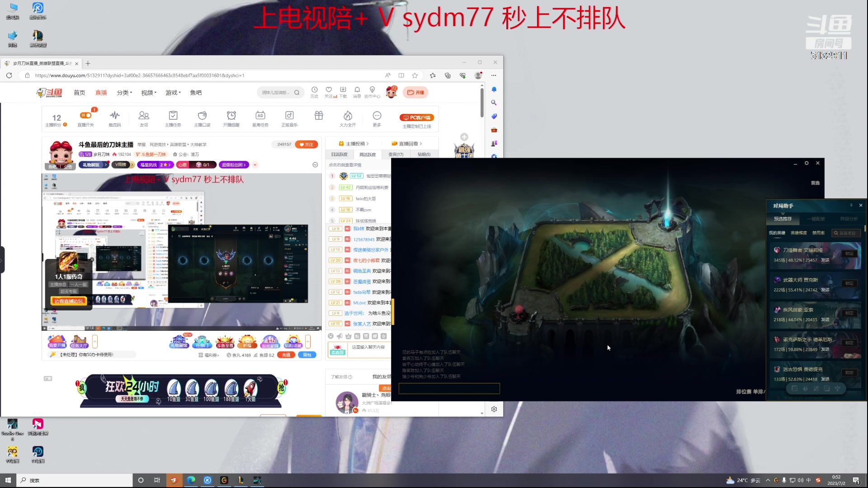The height and width of the screenshot is (488, 868).
Task: Select 鱼吧 in the Douyu navigation
Action: tap(196, 92)
